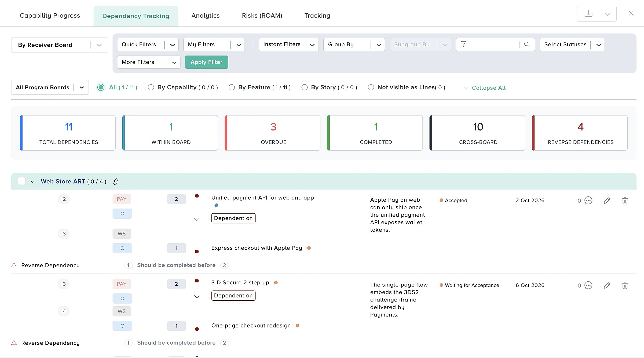Click the PAY badge for 3-D Secure 2

122,284
